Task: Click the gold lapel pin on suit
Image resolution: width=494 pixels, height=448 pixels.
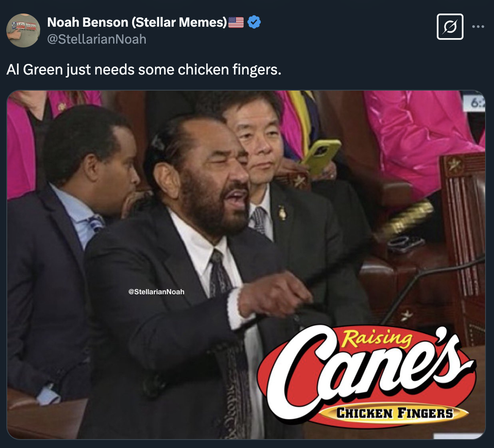Action: (282, 213)
